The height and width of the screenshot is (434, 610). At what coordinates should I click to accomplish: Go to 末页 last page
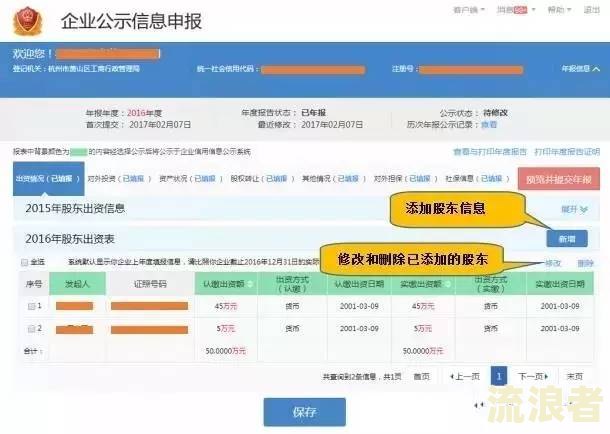pos(575,376)
